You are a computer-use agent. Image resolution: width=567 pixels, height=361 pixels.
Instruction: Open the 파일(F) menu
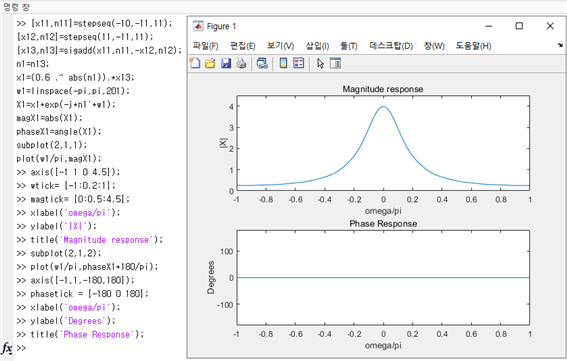(x=205, y=46)
